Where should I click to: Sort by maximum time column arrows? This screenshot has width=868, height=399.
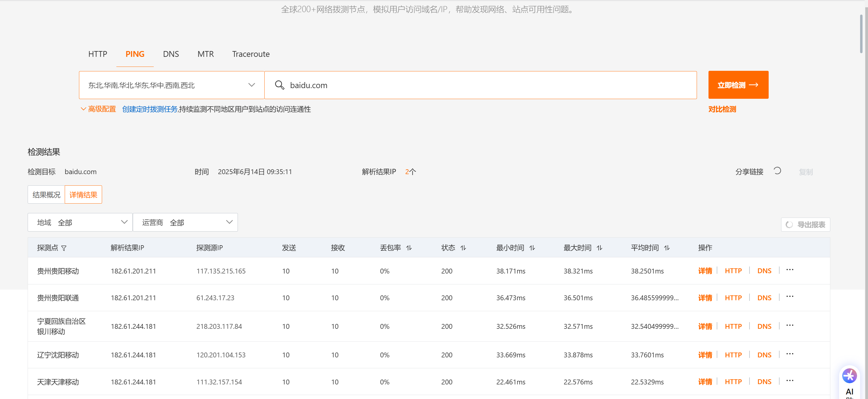(x=599, y=248)
